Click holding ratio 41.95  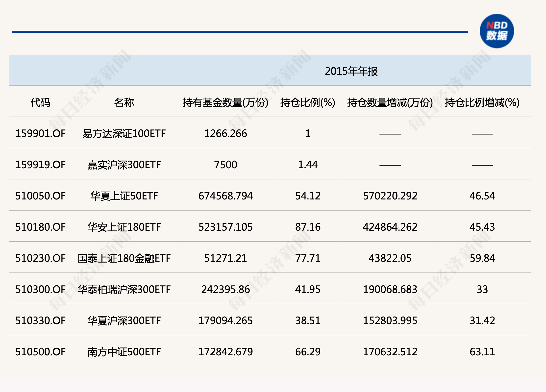click(308, 290)
